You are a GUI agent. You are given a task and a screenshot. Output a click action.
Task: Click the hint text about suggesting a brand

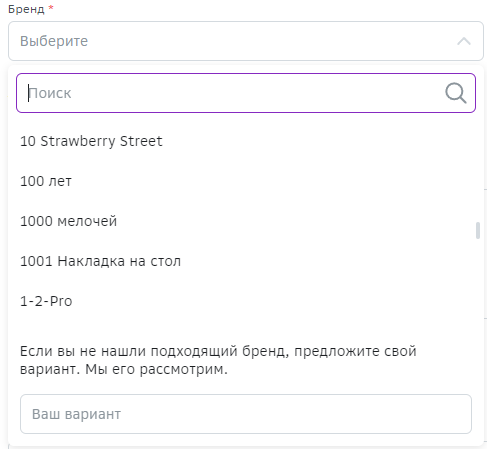(218, 360)
